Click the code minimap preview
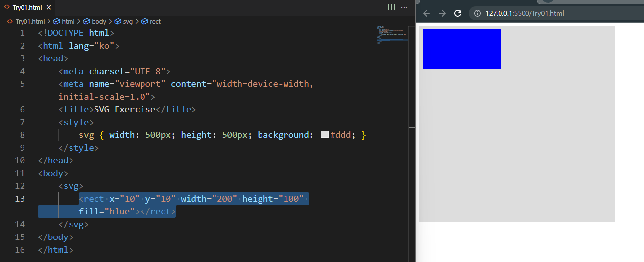644x262 pixels. point(393,35)
